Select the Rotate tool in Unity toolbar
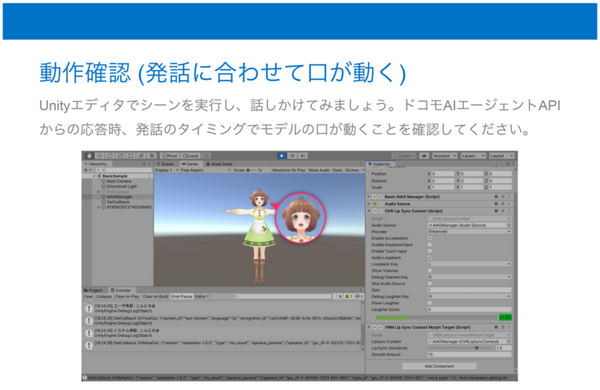600x390 pixels. [110, 156]
